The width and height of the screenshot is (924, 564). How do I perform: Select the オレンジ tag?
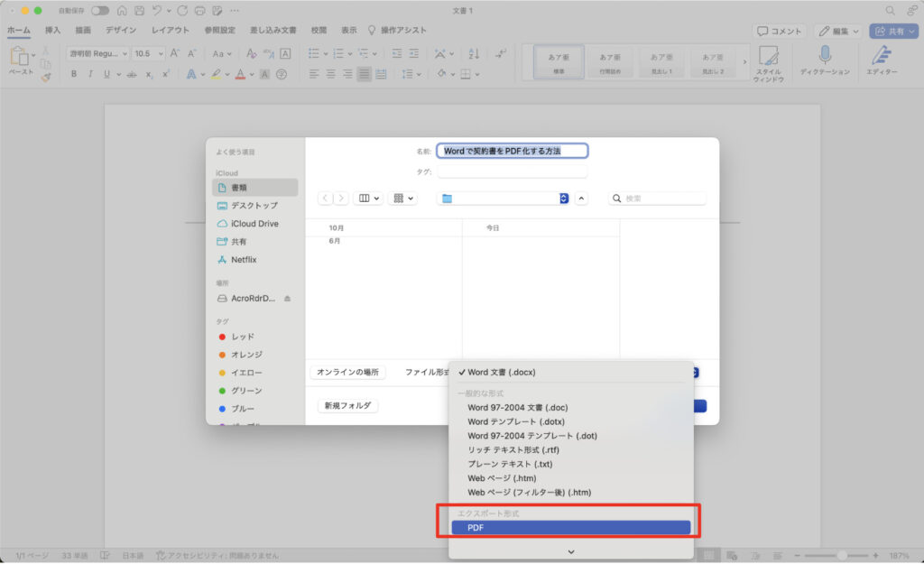241,355
